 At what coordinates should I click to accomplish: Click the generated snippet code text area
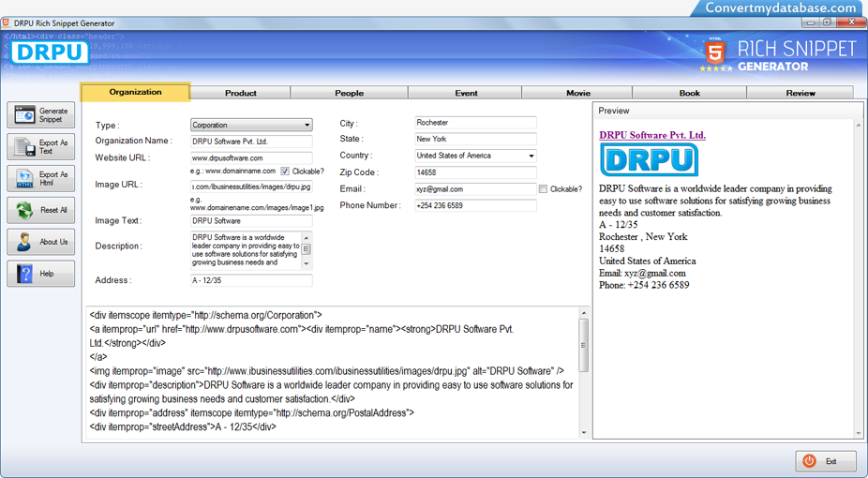(333, 372)
